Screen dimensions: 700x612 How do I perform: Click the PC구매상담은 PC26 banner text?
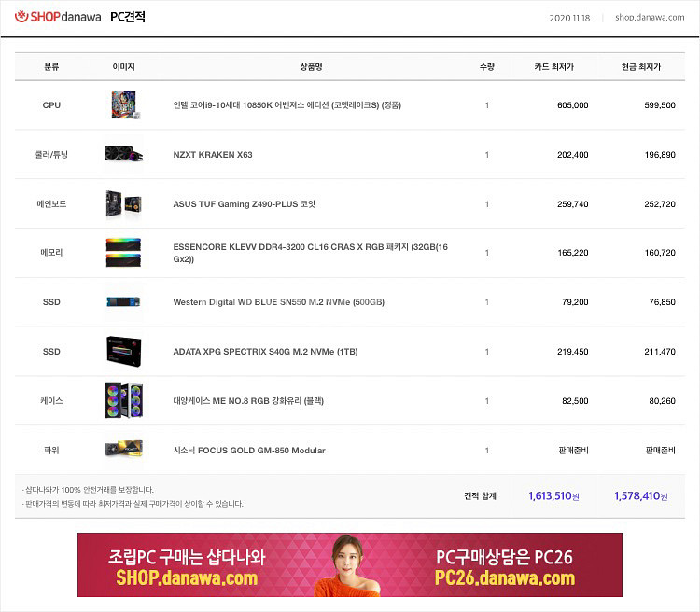click(504, 557)
